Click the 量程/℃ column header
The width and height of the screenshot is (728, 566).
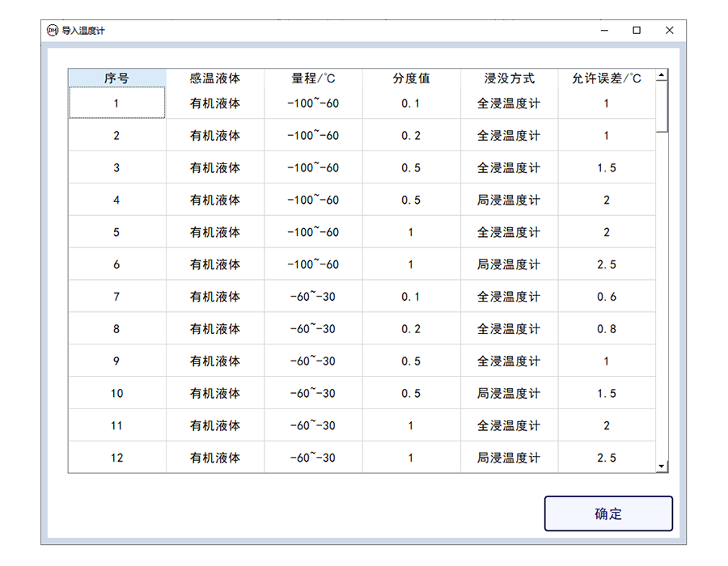pyautogui.click(x=313, y=78)
